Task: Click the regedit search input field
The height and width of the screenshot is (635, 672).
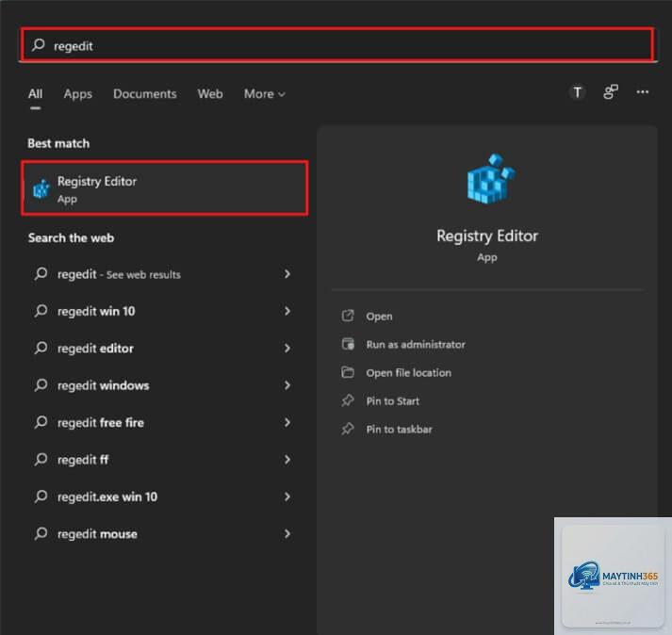Action: [336, 45]
